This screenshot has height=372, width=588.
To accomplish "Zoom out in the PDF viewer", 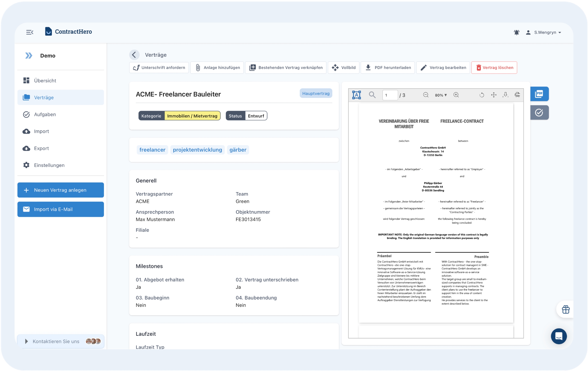I will click(425, 95).
